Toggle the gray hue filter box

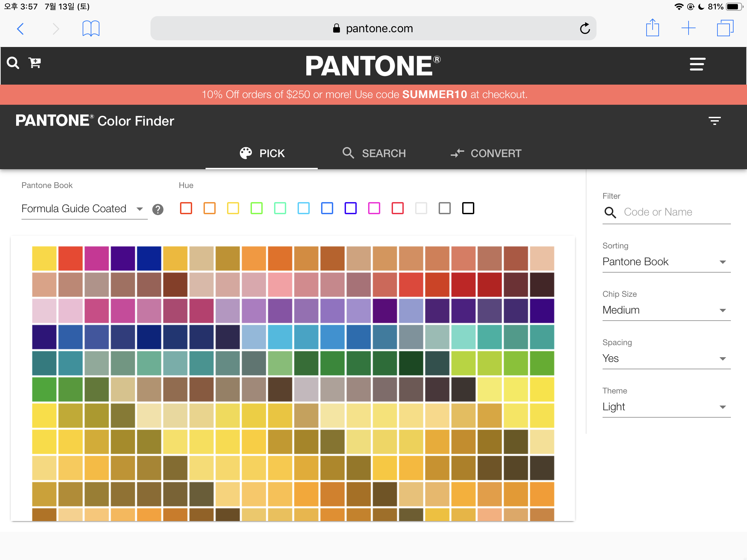click(444, 208)
